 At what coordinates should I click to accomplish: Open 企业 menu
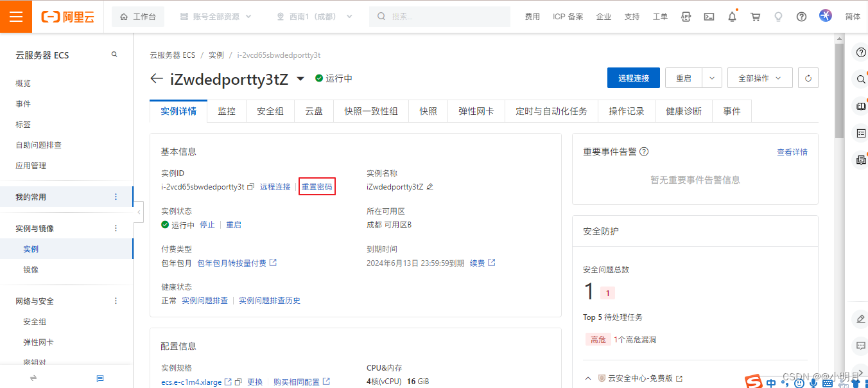(603, 17)
